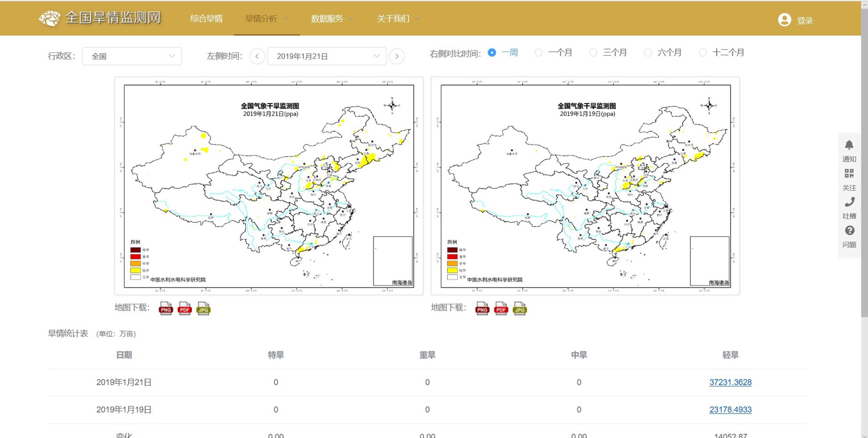Image resolution: width=868 pixels, height=438 pixels.
Task: Download left map as PDF
Action: pos(184,308)
